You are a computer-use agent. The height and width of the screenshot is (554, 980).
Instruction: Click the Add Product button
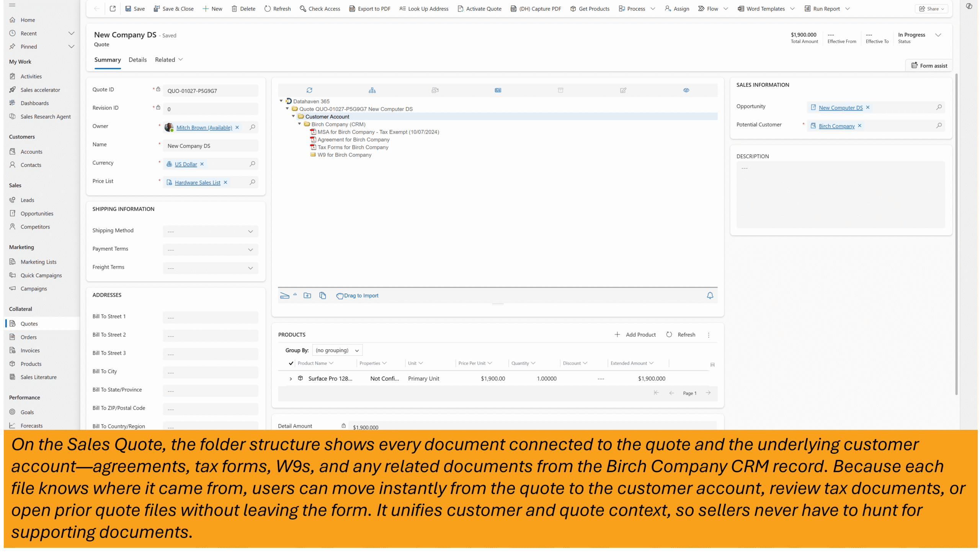point(635,335)
